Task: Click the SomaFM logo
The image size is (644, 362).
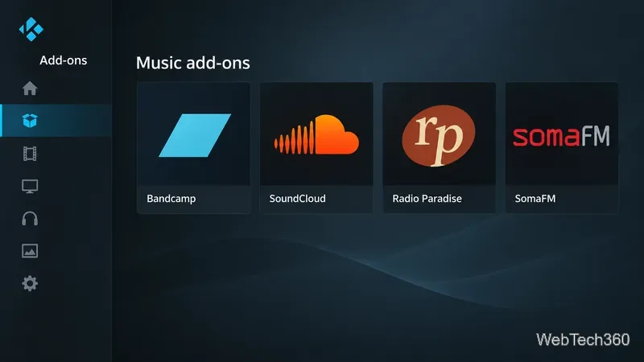Action: pyautogui.click(x=561, y=136)
